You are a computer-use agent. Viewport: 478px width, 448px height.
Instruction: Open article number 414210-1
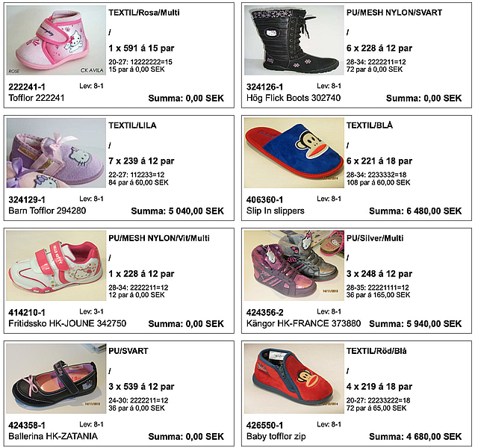point(27,312)
